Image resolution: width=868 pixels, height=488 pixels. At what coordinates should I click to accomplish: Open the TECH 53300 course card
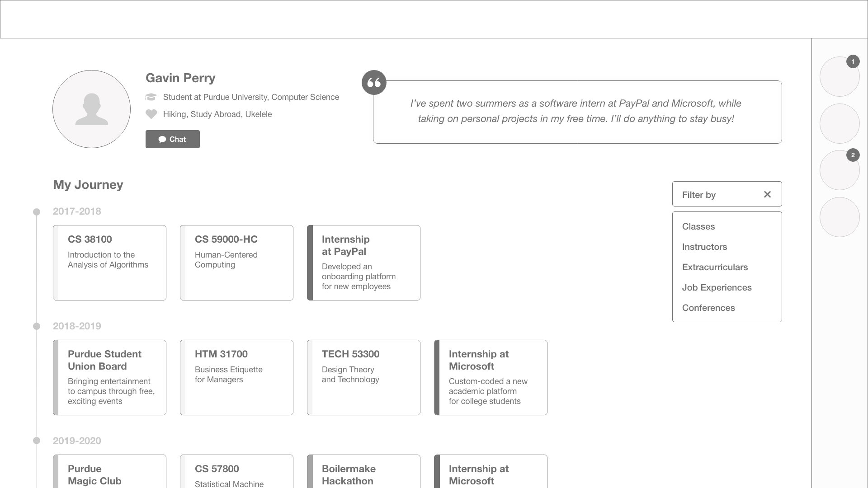(363, 377)
